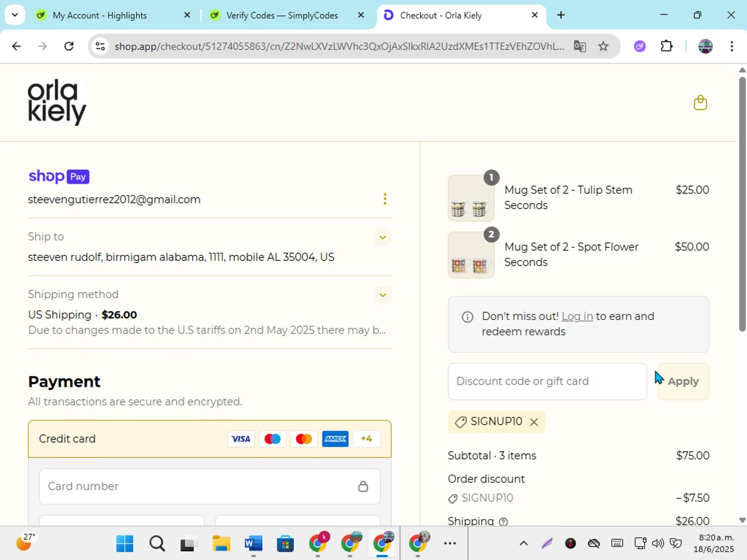Click the lock icon in Card number
This screenshot has height=560, width=747.
tap(363, 486)
